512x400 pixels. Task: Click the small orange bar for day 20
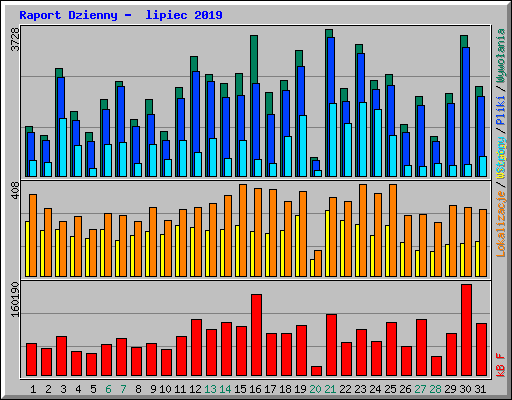pos(318,263)
